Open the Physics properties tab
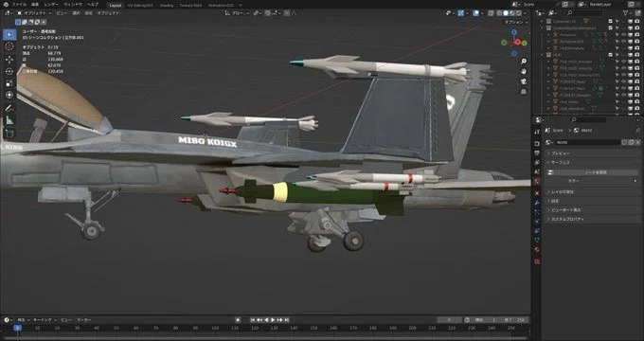Screen dimensions: 644x341 537,222
